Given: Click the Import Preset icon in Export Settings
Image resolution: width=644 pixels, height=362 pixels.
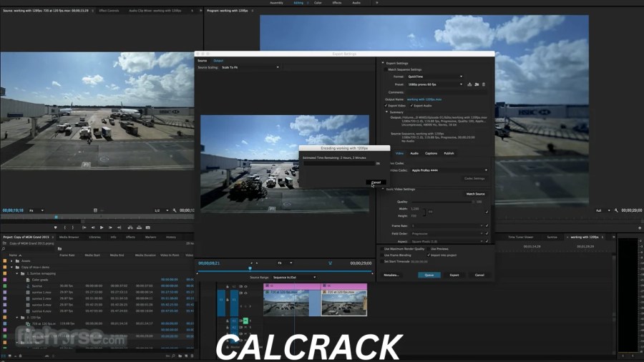Looking at the screenshot, I should [477, 84].
